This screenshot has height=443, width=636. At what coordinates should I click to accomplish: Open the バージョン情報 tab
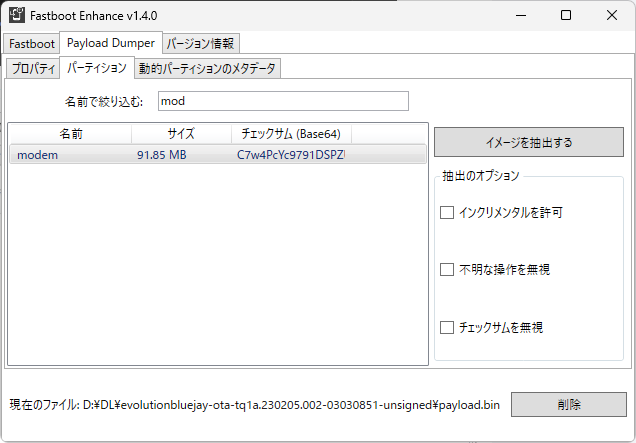200,43
